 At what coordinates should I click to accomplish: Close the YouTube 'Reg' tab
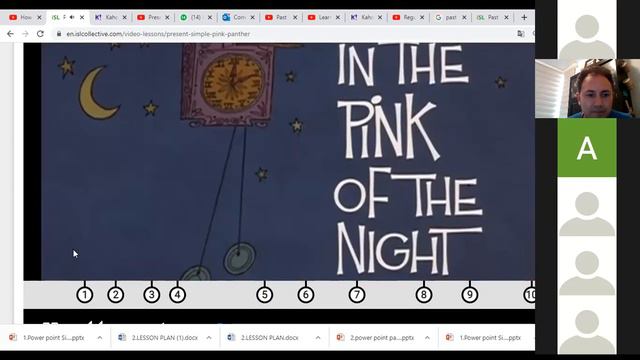422,17
